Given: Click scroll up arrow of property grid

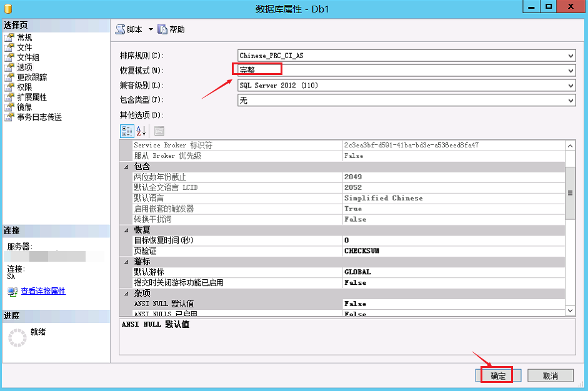Looking at the screenshot, I should [x=570, y=146].
